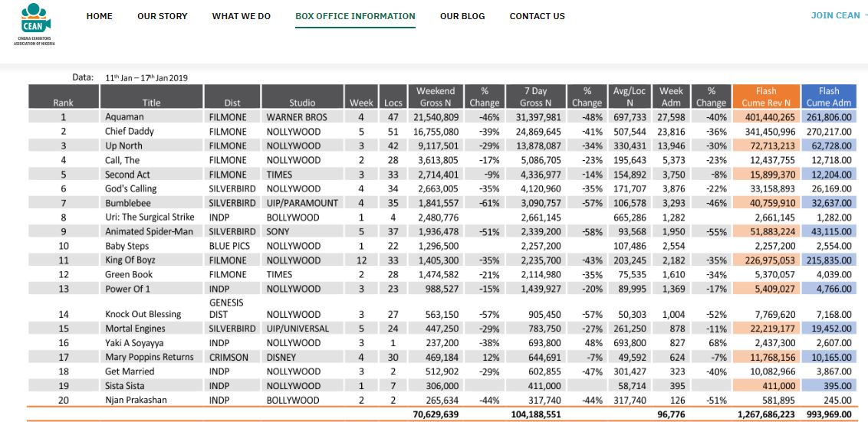Select the Mary Poppins Returns title
The width and height of the screenshot is (868, 422).
click(x=150, y=357)
